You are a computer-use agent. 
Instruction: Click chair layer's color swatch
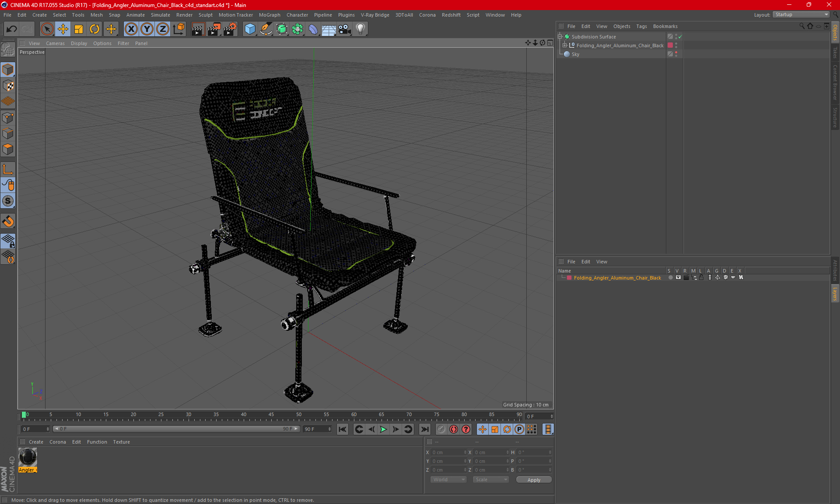tap(569, 278)
